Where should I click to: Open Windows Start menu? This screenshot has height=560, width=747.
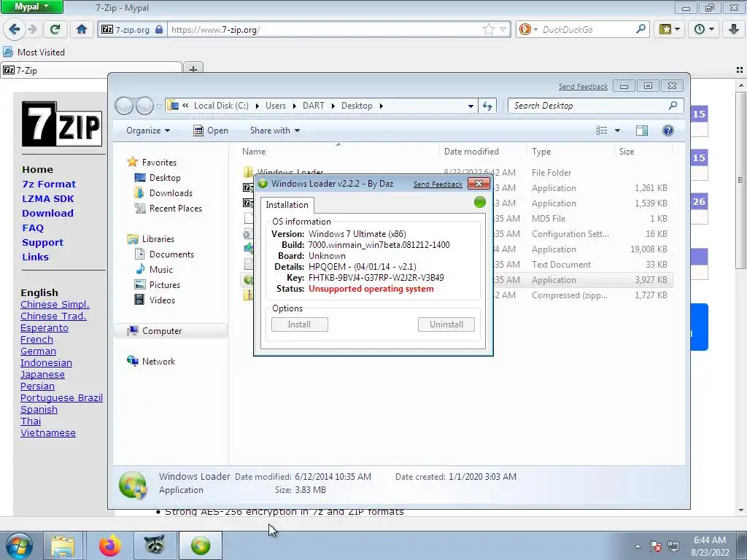[19, 545]
